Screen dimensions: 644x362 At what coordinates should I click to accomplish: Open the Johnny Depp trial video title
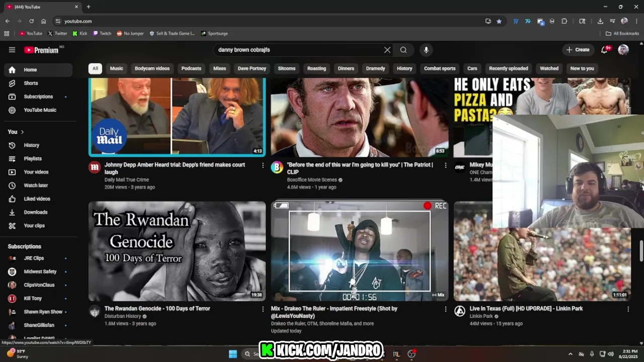(x=175, y=168)
